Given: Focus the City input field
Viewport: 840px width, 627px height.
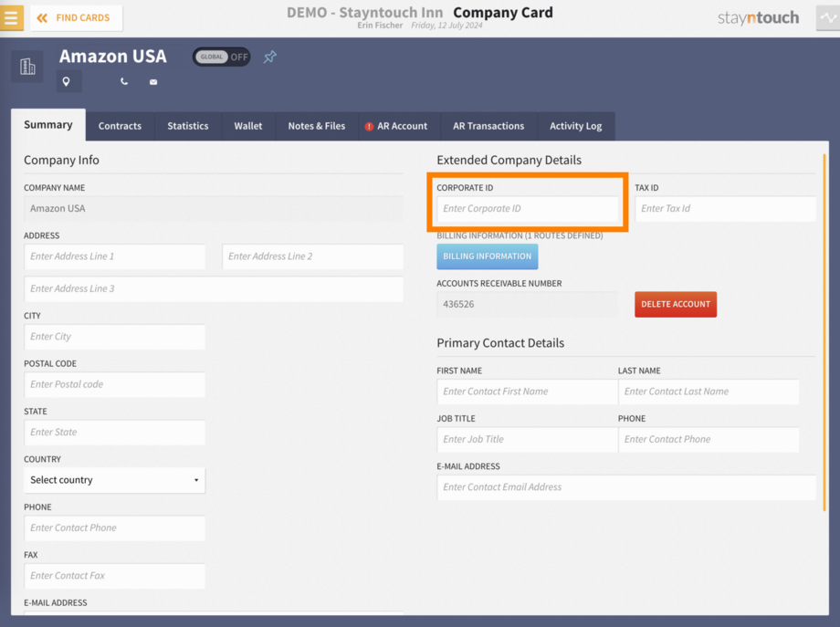Looking at the screenshot, I should [x=115, y=337].
